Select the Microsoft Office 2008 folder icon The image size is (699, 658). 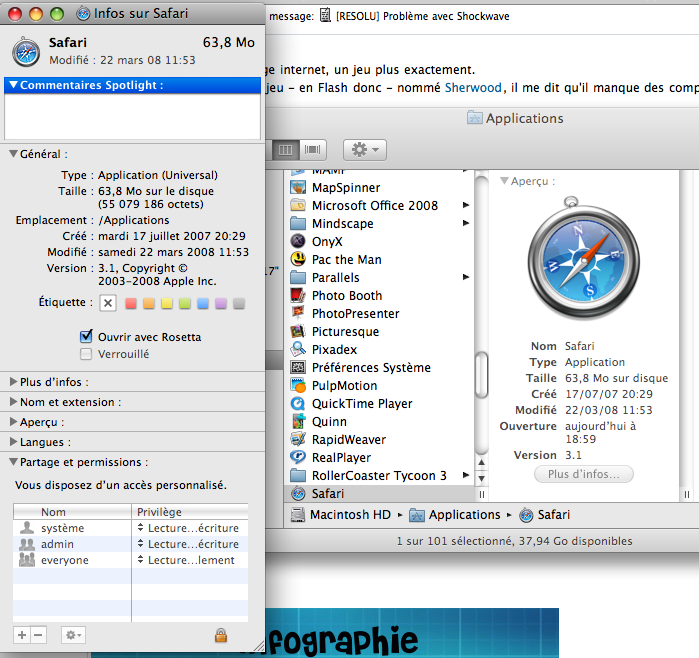pos(298,206)
